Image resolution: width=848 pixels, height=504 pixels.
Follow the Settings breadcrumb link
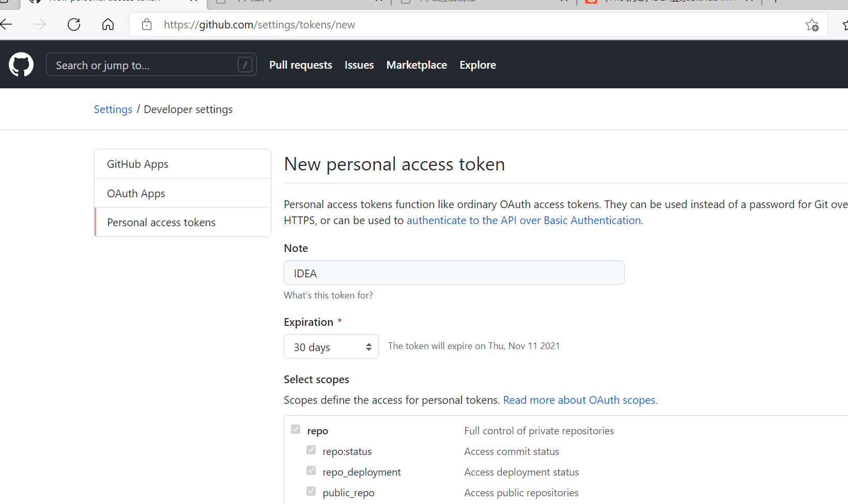tap(113, 109)
